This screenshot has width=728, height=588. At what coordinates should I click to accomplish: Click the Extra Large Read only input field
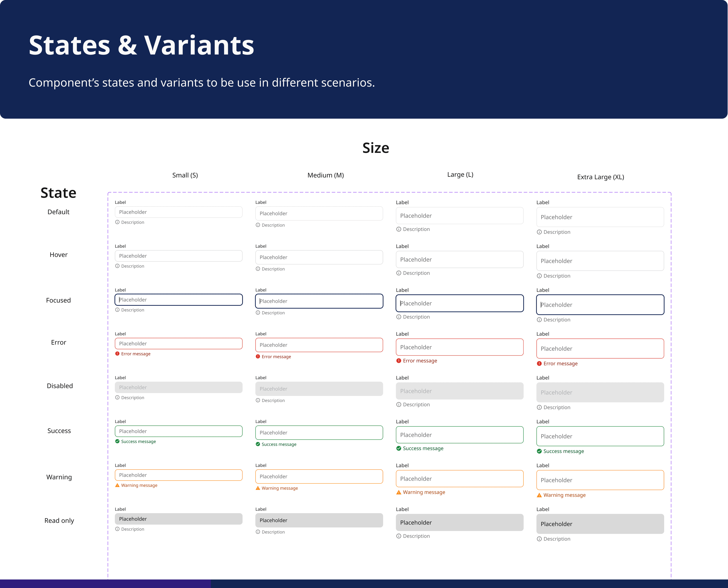click(600, 524)
